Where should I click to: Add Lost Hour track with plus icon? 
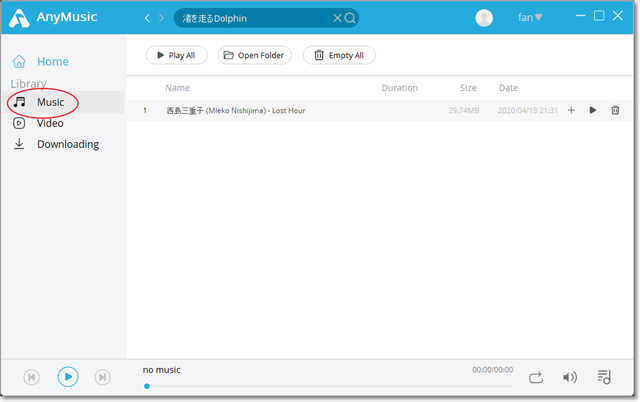coord(571,110)
